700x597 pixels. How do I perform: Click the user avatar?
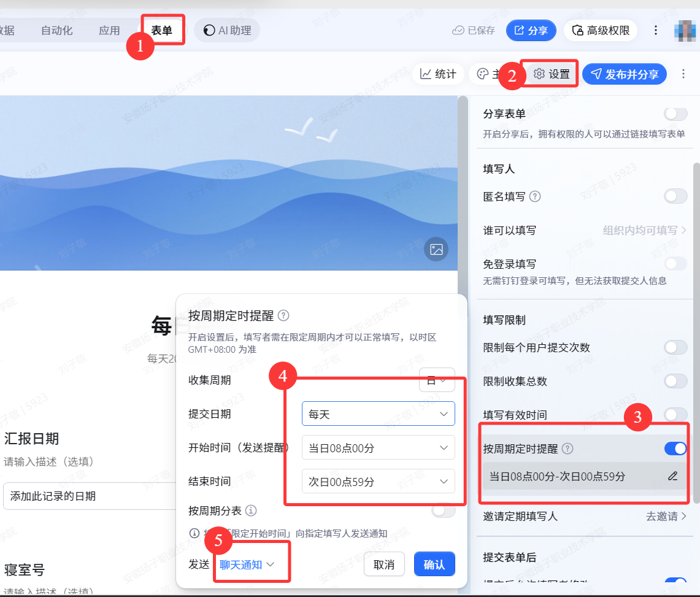(x=685, y=30)
